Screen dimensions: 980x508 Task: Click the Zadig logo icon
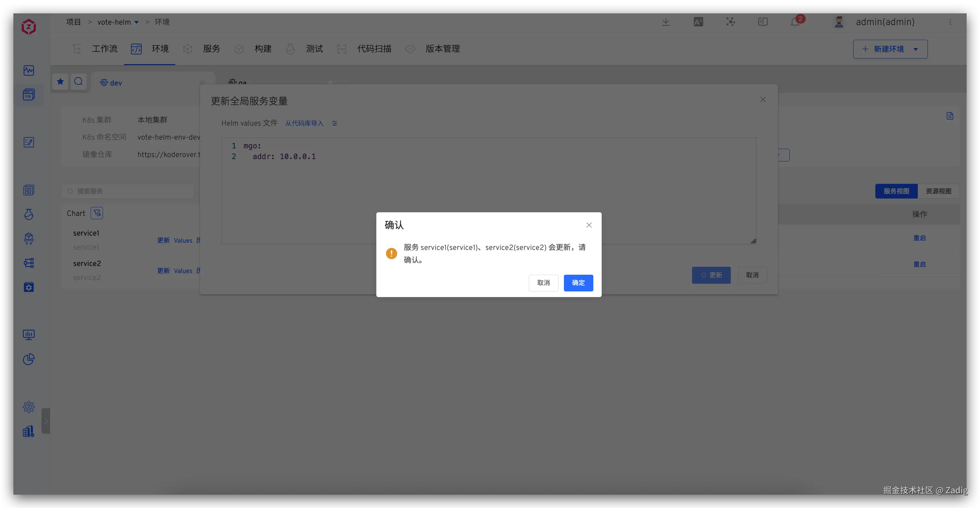pyautogui.click(x=28, y=27)
